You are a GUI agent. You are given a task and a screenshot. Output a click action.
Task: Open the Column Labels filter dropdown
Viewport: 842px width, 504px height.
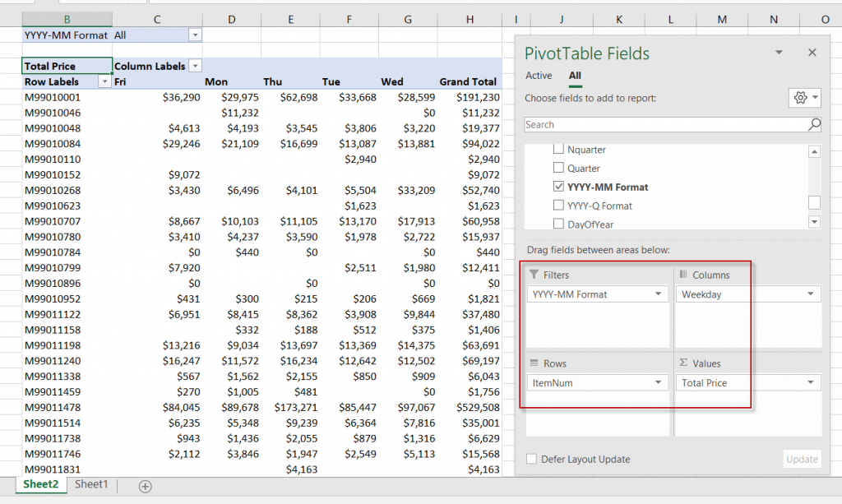195,66
